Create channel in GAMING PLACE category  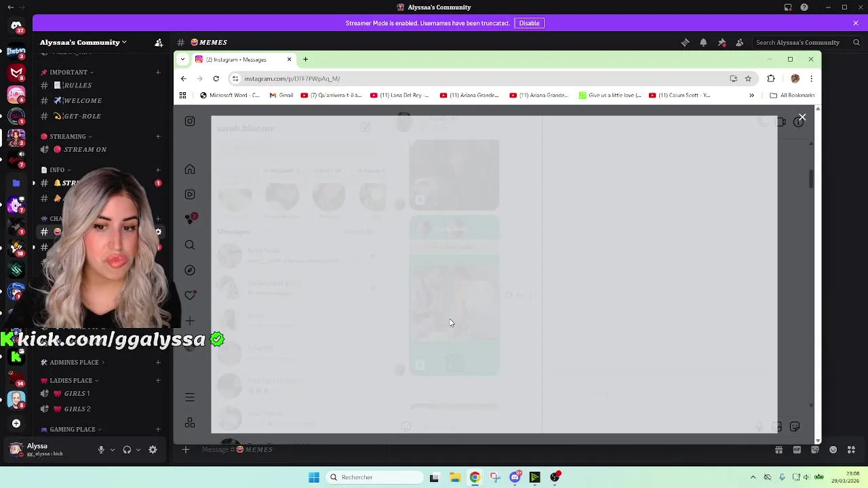[x=158, y=429]
